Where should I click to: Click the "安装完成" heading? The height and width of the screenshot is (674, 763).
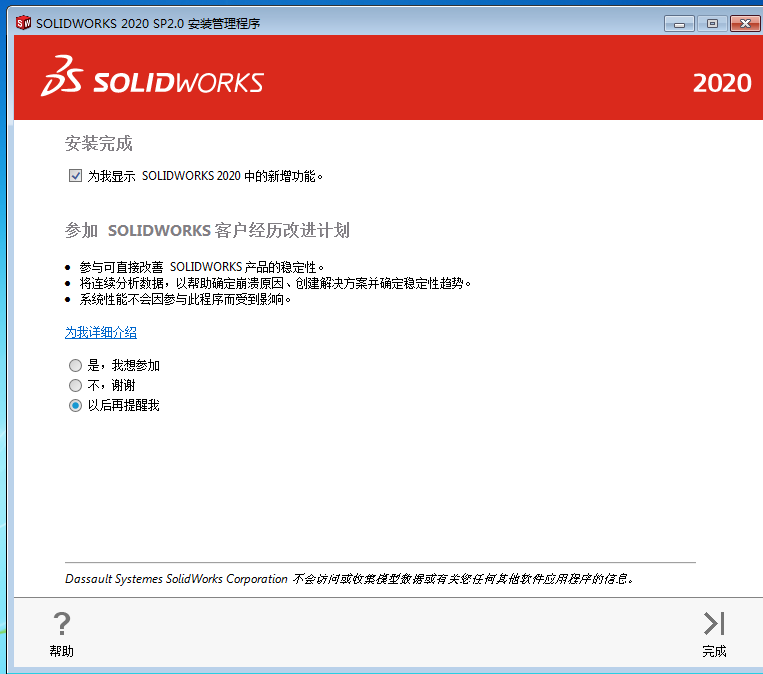[x=99, y=144]
